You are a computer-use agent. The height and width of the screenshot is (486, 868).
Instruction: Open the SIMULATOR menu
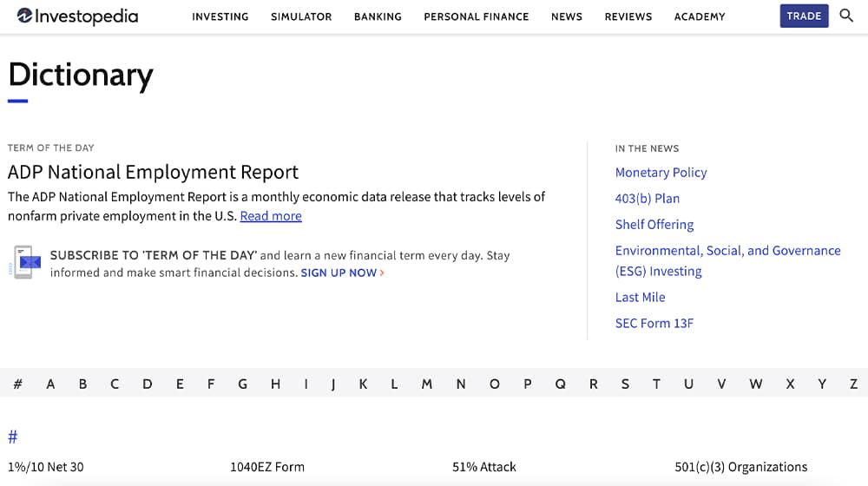[301, 16]
